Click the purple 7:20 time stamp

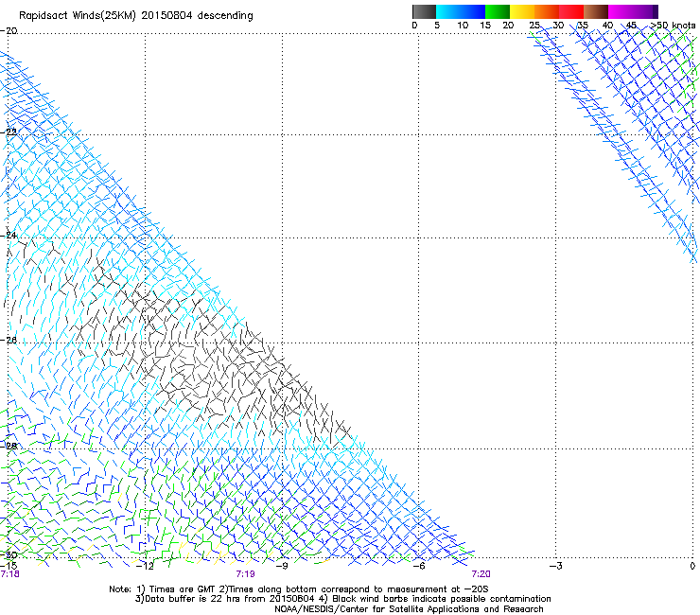click(481, 574)
